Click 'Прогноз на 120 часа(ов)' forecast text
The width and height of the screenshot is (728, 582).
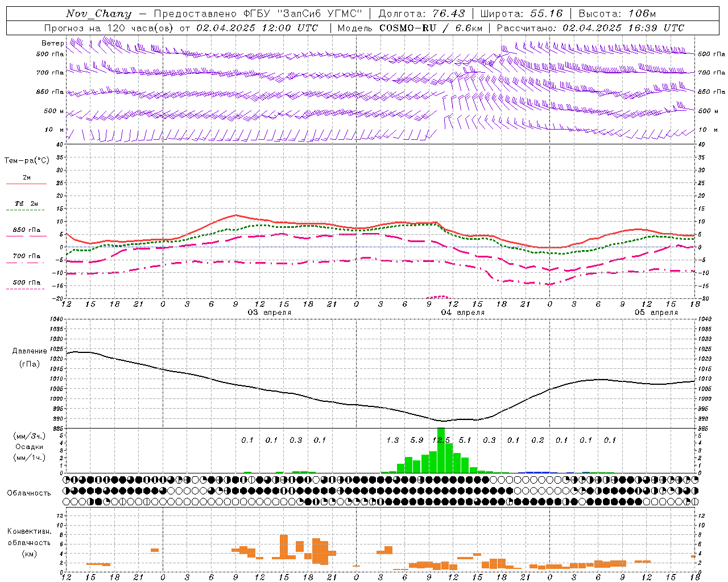tap(109, 28)
